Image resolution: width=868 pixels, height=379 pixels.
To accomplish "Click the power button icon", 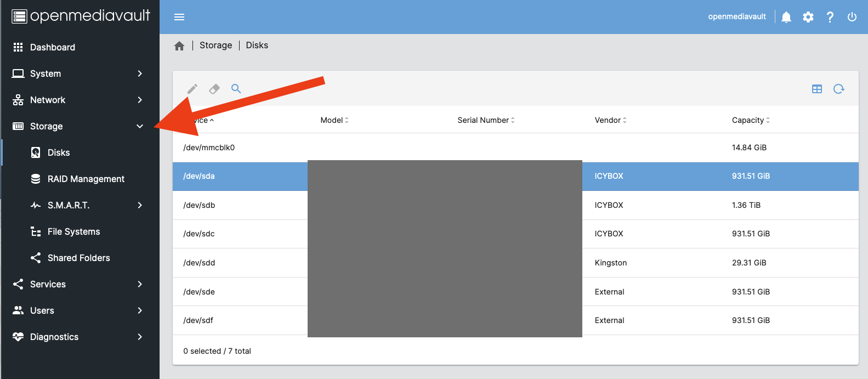I will pos(852,17).
